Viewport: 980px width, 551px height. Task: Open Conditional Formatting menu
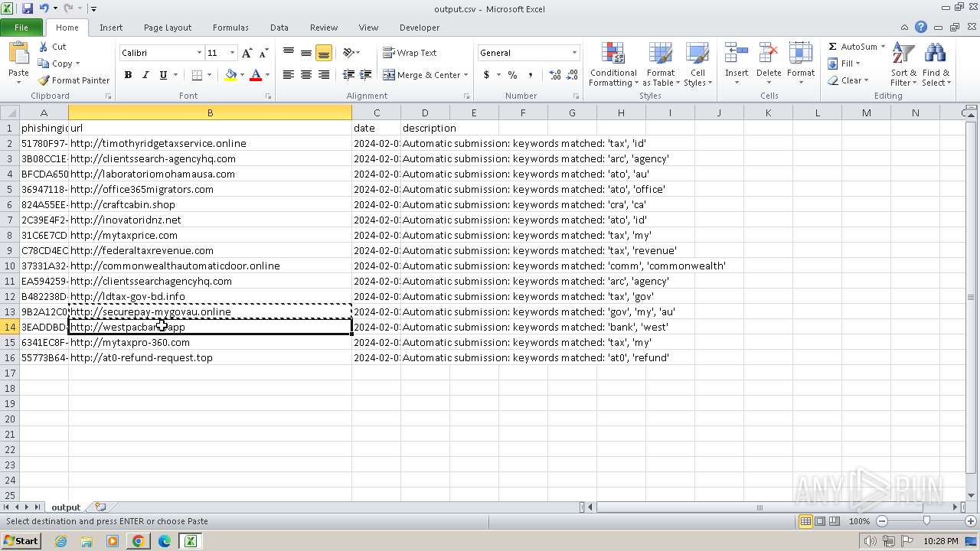613,65
